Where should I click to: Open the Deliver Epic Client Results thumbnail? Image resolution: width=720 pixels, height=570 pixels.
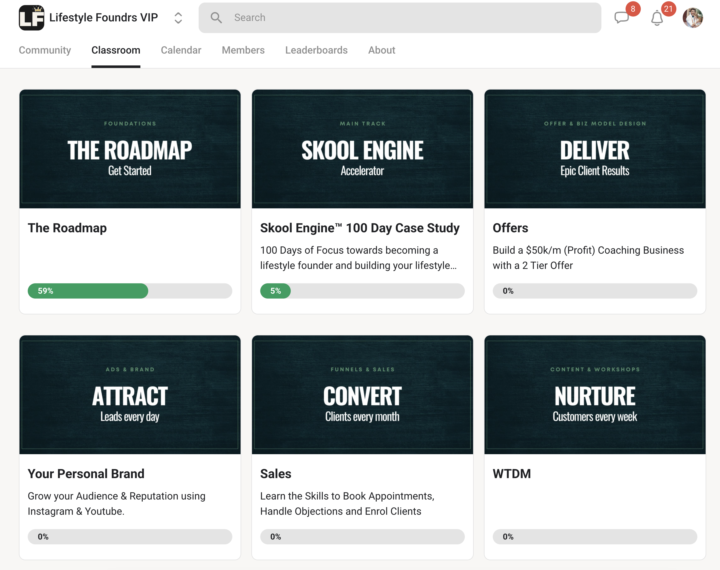(595, 149)
